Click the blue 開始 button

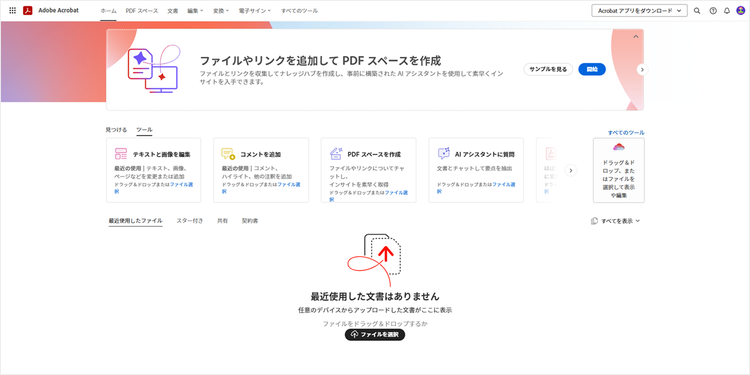click(x=592, y=69)
